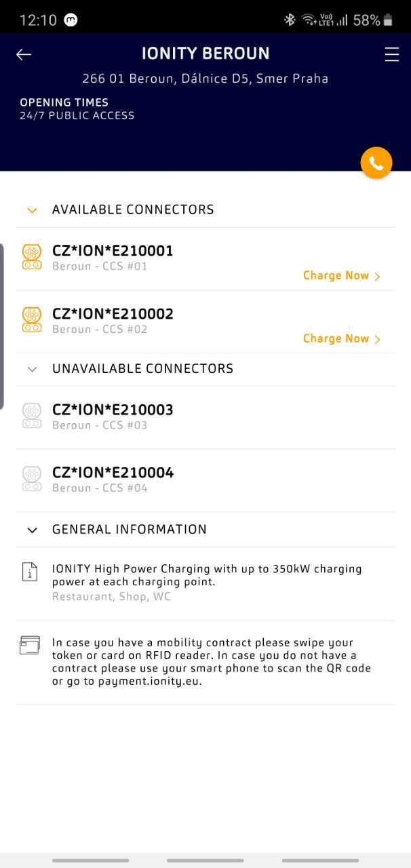Tap the payment card icon
The image size is (411, 868).
coord(30,645)
